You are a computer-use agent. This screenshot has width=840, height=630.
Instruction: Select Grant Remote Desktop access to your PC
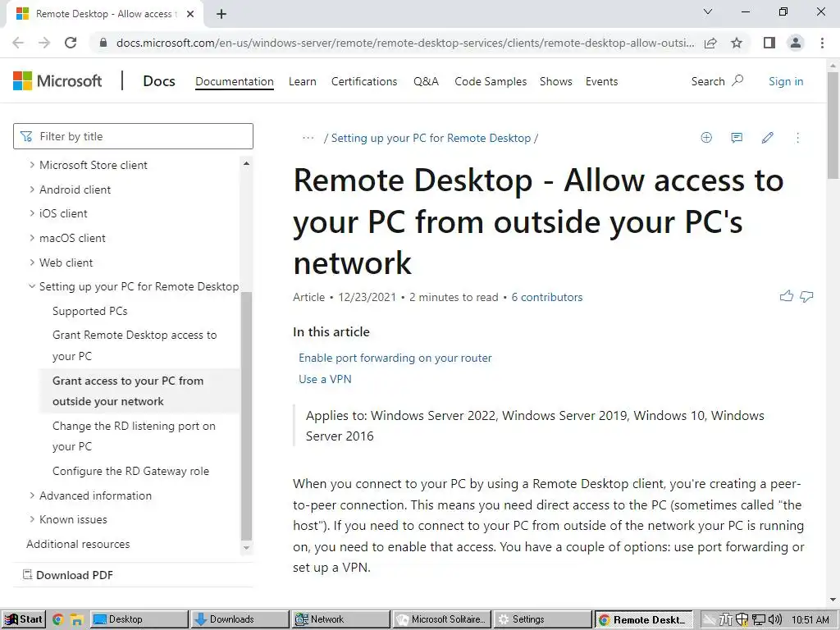(x=135, y=345)
